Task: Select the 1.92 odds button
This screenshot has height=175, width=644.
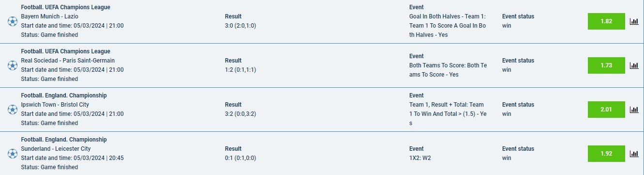Action: point(606,154)
